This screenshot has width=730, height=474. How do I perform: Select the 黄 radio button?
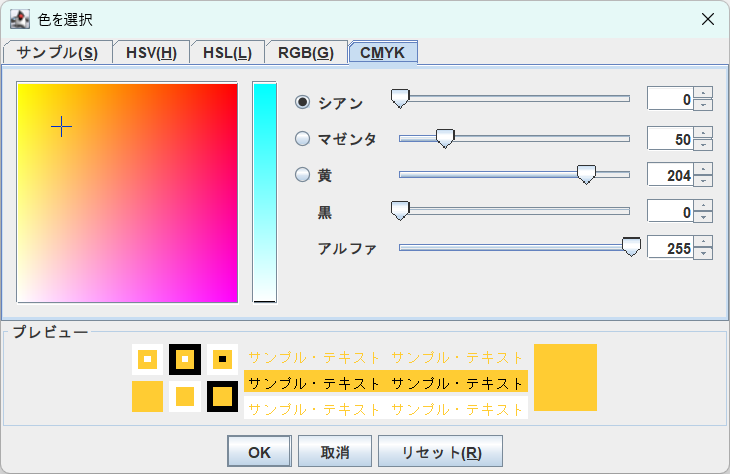(x=303, y=175)
